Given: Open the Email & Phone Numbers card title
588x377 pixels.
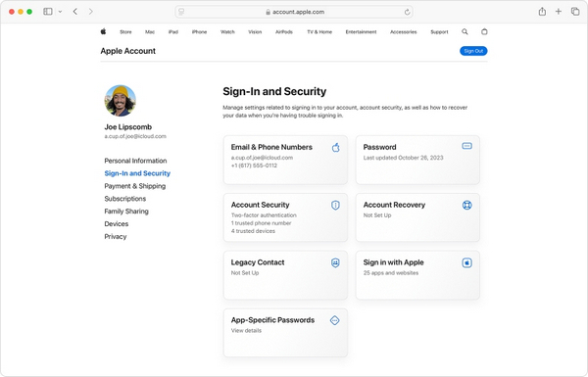Looking at the screenshot, I should (271, 147).
